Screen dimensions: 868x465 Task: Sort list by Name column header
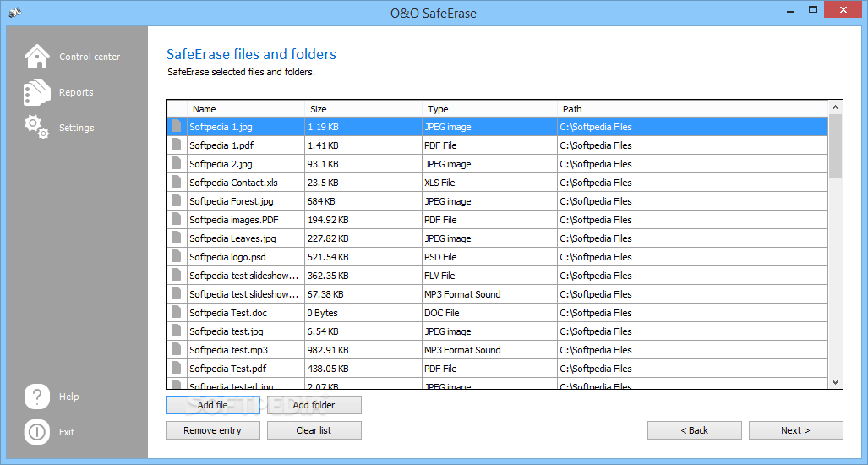(246, 108)
